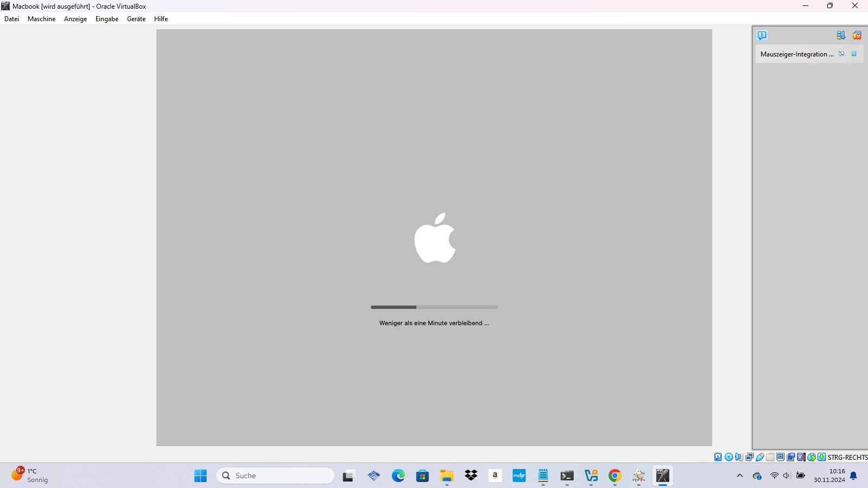This screenshot has height=488, width=868.
Task: Click the mouse integration status icon
Action: tap(812, 457)
